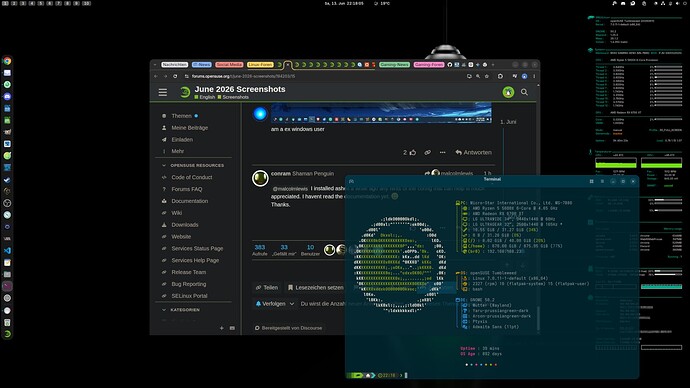Show more post actions via three dots

point(442,152)
